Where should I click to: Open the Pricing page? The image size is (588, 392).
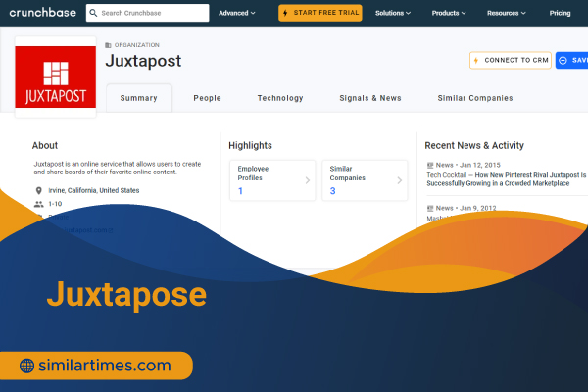point(560,13)
